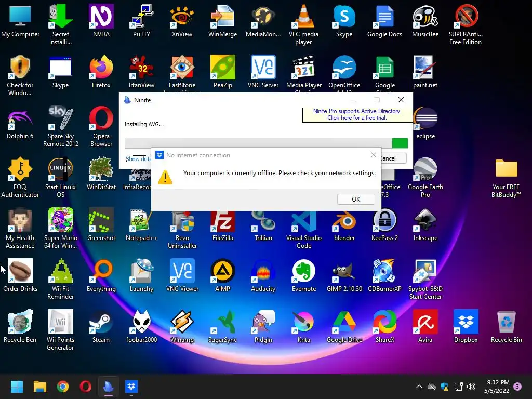Select the Avira desktop shortcut
The image size is (532, 399).
point(425,326)
